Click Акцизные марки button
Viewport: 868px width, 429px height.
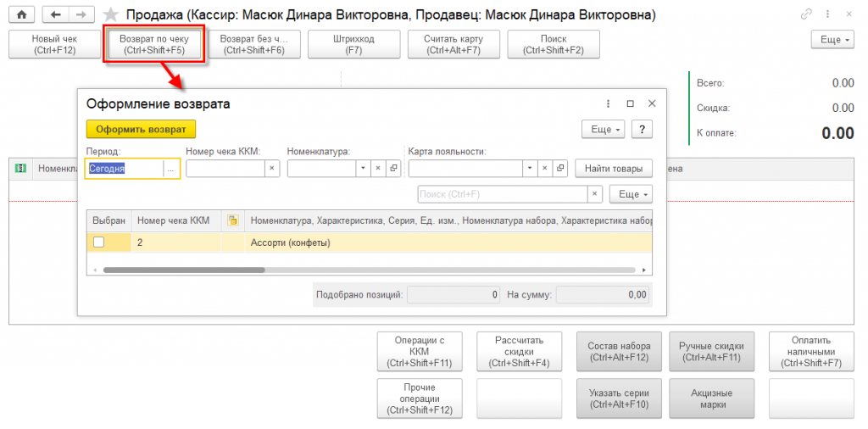click(x=712, y=398)
